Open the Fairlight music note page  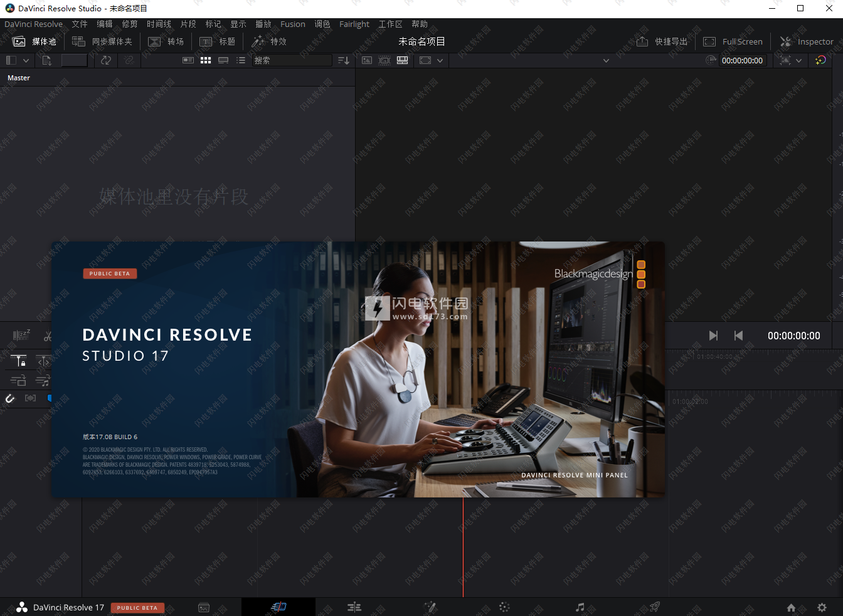[580, 607]
